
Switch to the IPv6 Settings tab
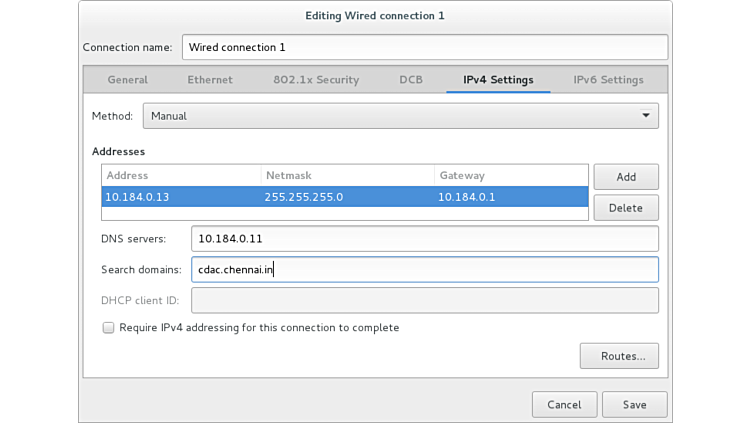[x=608, y=80]
